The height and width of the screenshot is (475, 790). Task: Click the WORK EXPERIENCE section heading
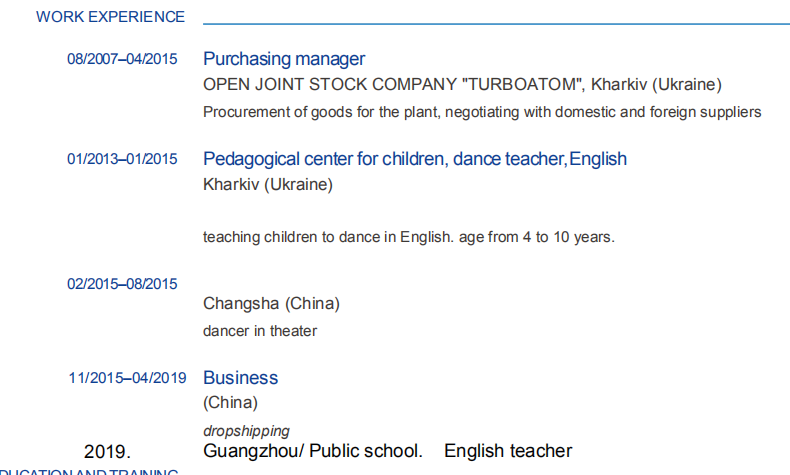pyautogui.click(x=110, y=17)
